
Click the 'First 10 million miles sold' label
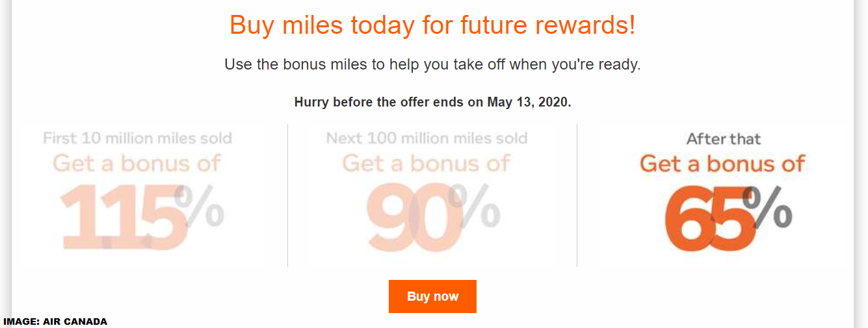tap(137, 138)
